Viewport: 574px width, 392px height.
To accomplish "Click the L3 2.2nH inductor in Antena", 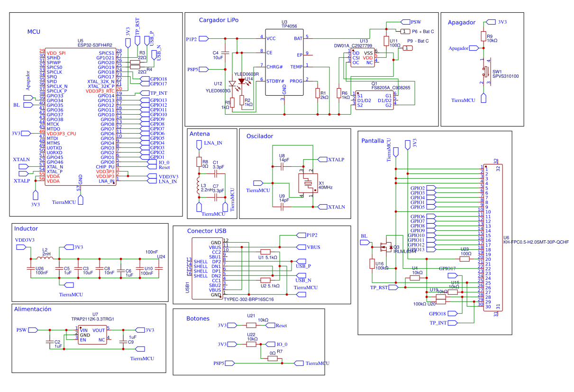I will pyautogui.click(x=199, y=186).
